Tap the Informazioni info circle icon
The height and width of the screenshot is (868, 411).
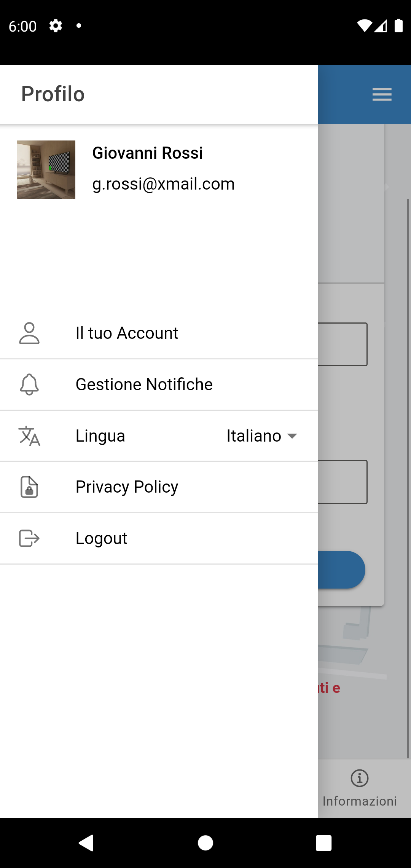pos(360,778)
